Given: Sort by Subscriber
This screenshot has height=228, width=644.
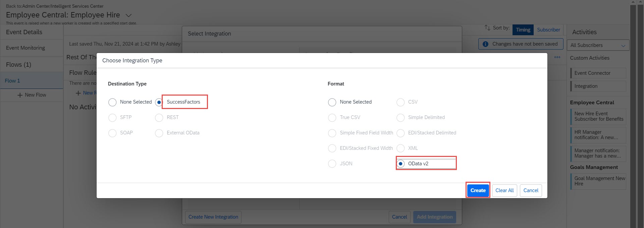Looking at the screenshot, I should pos(548,30).
